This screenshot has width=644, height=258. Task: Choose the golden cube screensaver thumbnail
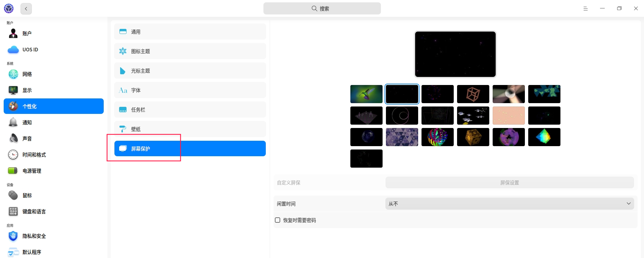click(473, 137)
